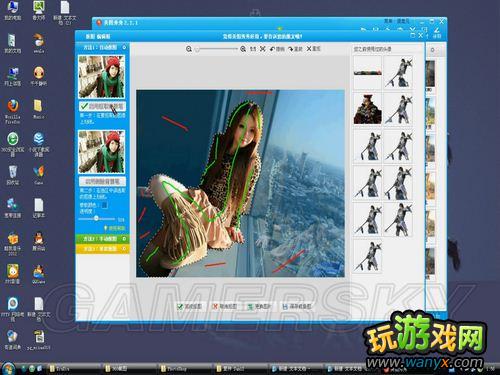Screen dimensions: 500x375
Task: Open the Notepad desktop icon
Action: (x=39, y=208)
